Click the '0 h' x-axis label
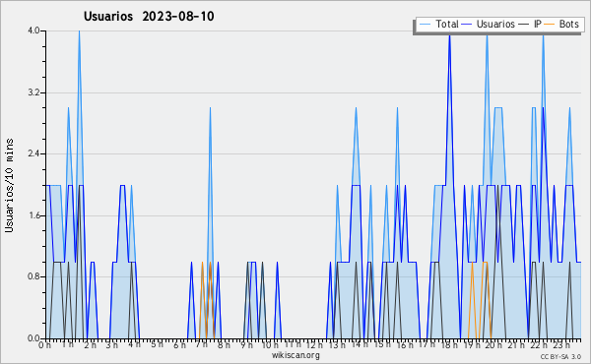This screenshot has height=364, width=591. pos(44,345)
